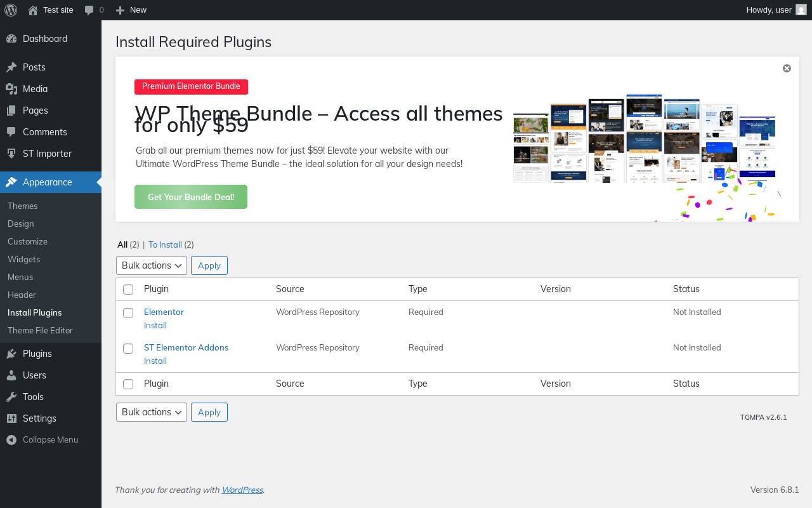
Task: Click the Settings sliders icon
Action: click(11, 418)
